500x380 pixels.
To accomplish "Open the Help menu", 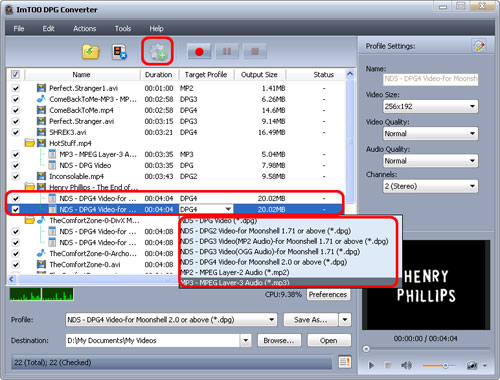I will click(156, 29).
